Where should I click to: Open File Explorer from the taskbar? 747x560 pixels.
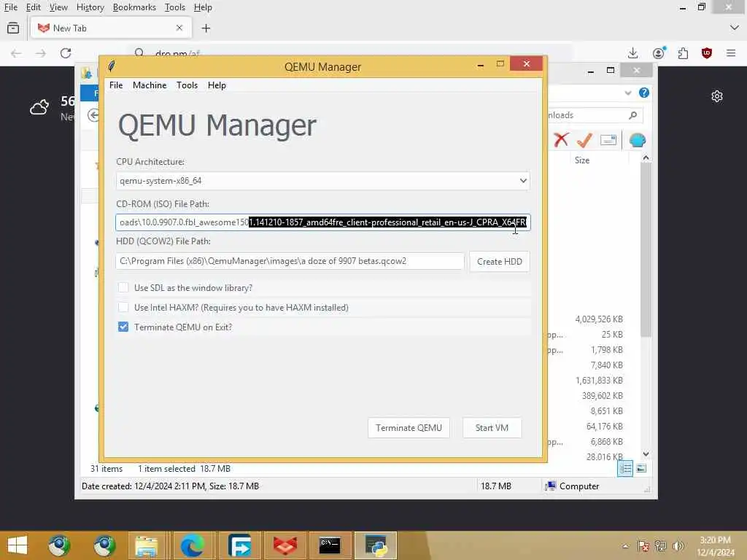(146, 545)
